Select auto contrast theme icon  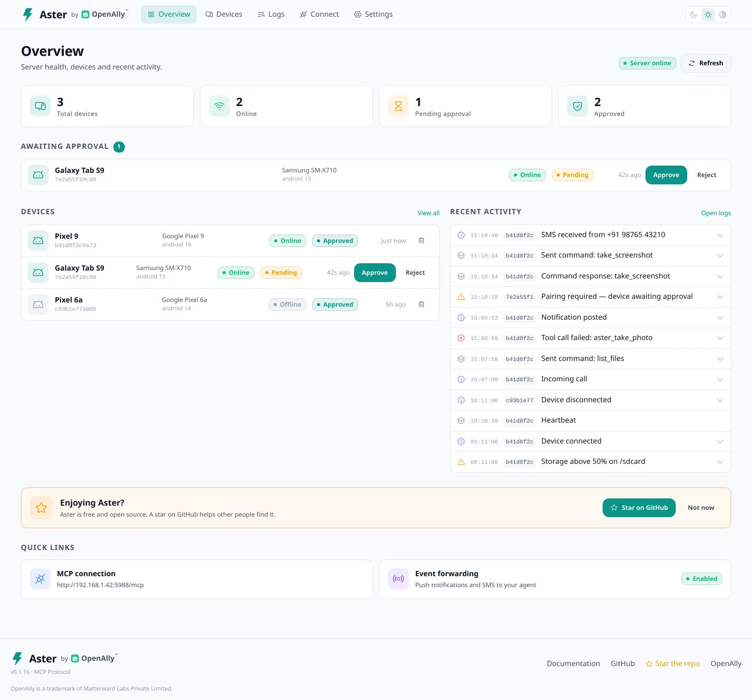723,15
